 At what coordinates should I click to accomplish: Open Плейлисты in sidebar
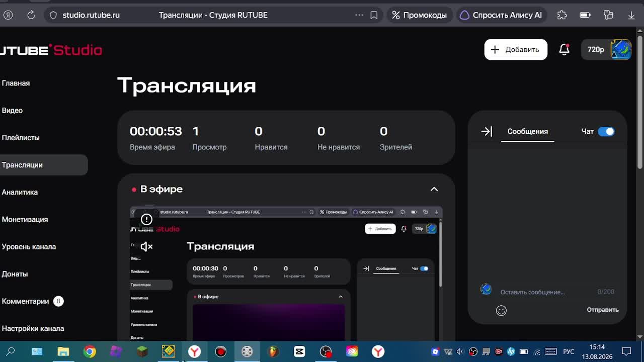(x=21, y=137)
